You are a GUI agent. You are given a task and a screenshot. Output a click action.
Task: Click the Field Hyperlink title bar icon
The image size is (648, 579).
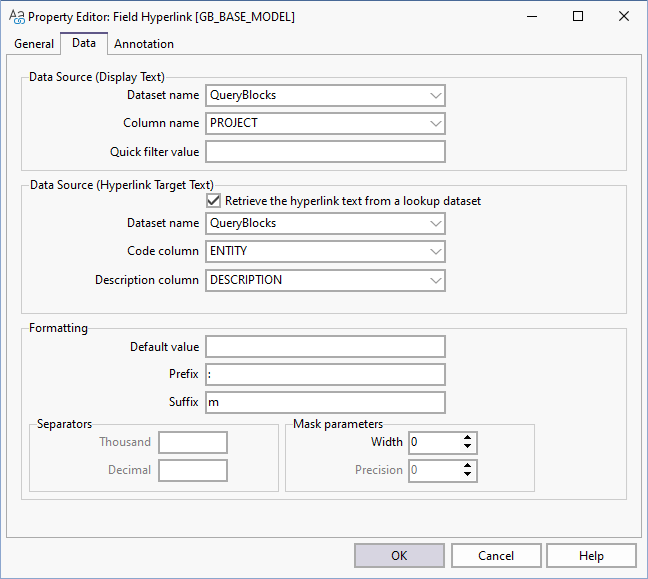point(17,17)
